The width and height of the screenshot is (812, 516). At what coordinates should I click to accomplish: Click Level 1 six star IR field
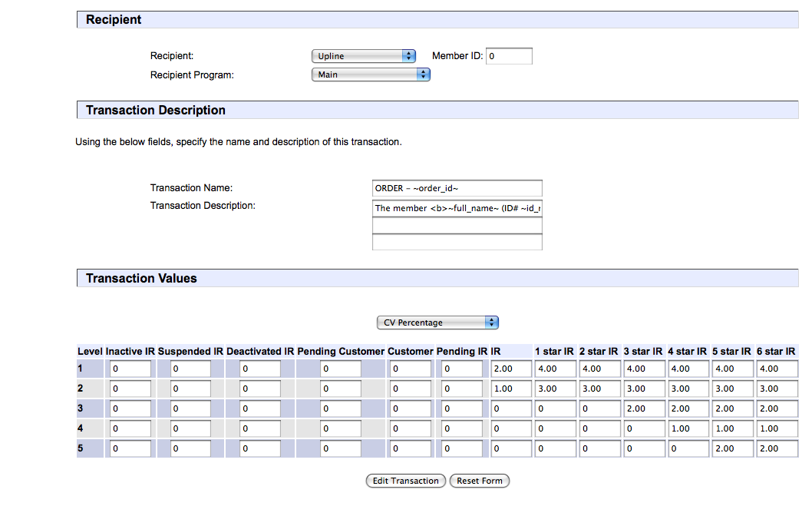point(777,369)
